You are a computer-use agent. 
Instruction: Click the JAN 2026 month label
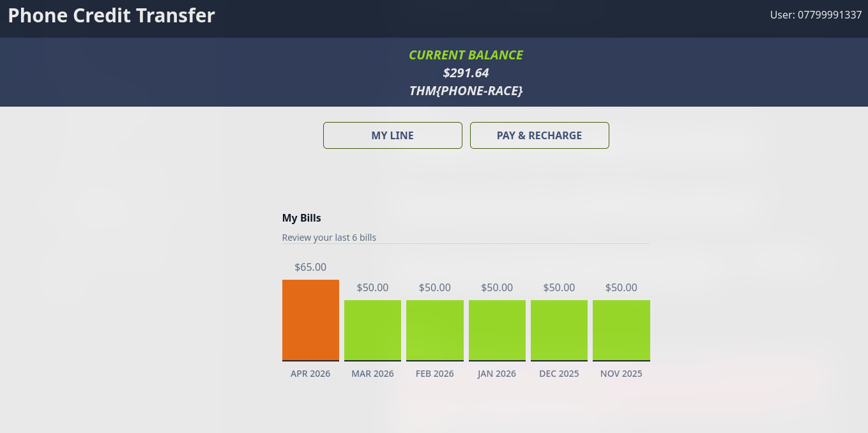pos(497,374)
